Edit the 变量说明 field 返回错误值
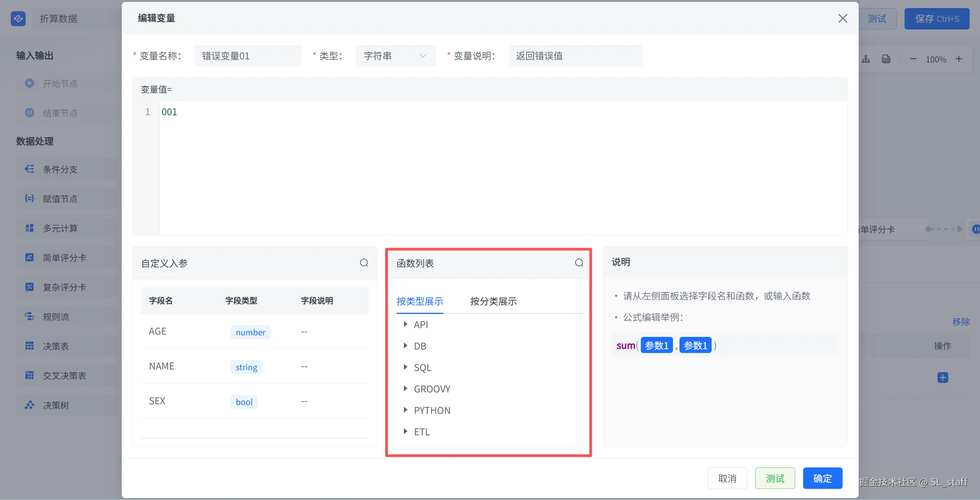The height and width of the screenshot is (500, 980). coord(576,56)
